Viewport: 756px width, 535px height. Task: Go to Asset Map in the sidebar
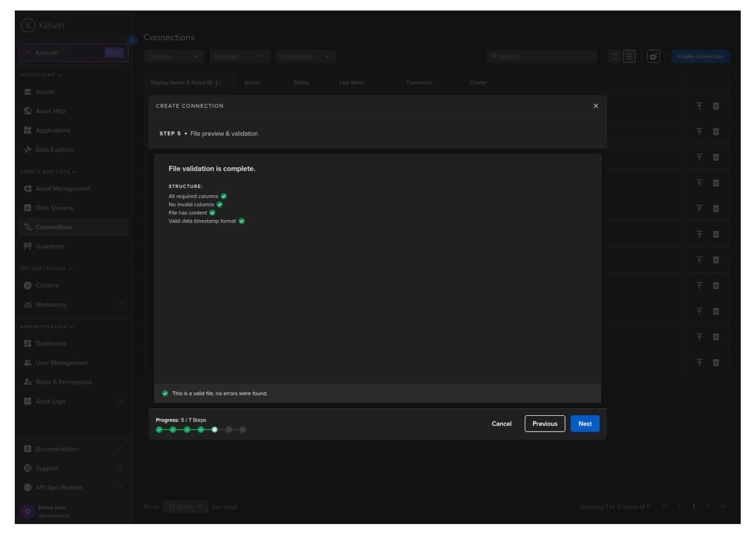[50, 111]
